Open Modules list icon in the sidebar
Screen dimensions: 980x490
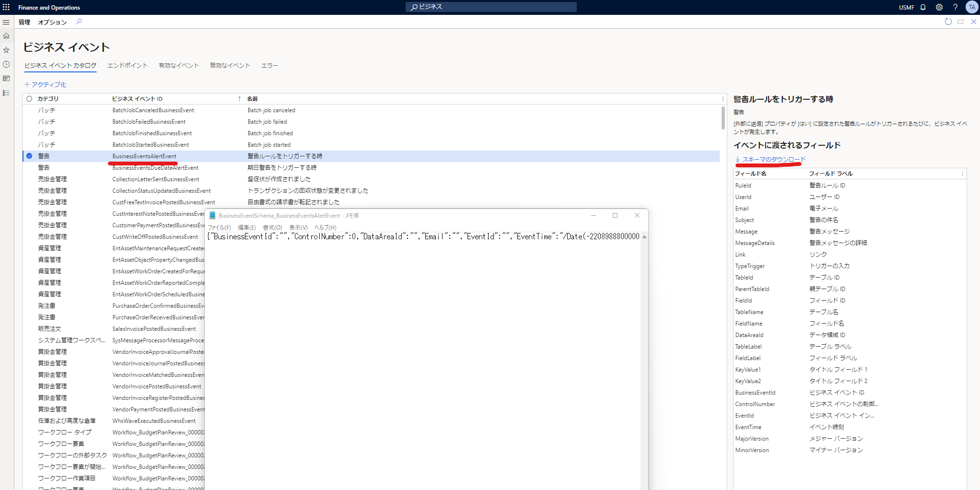(x=6, y=93)
